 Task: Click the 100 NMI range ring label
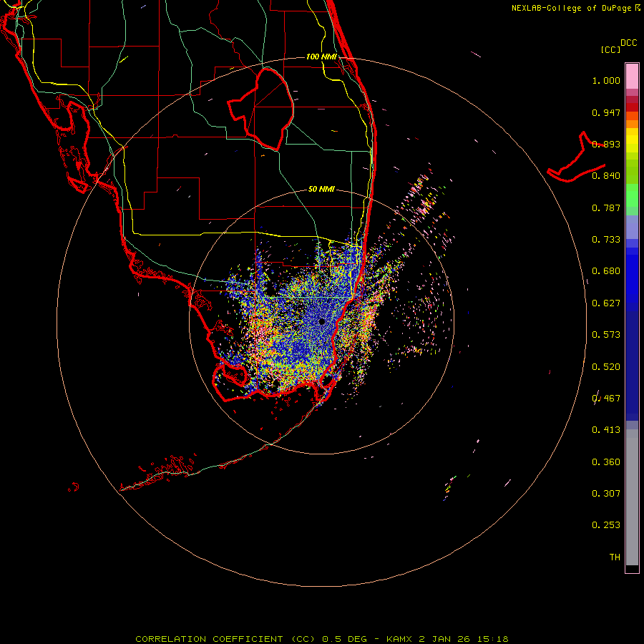tap(321, 57)
